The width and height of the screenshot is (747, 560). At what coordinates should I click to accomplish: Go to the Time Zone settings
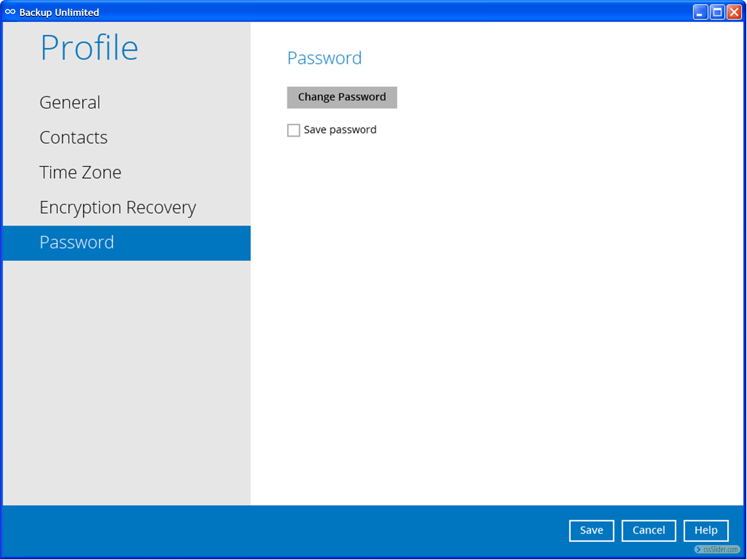point(80,173)
